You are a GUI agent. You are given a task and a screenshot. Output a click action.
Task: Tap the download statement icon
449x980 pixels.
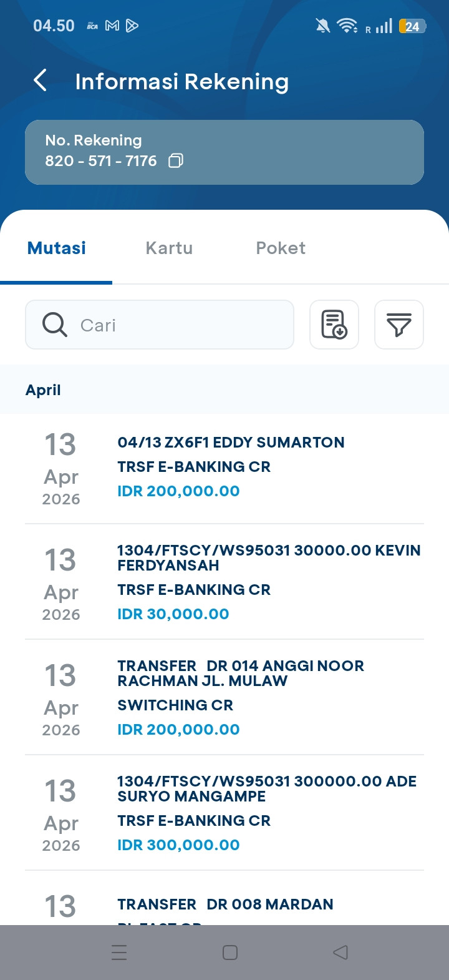(334, 325)
